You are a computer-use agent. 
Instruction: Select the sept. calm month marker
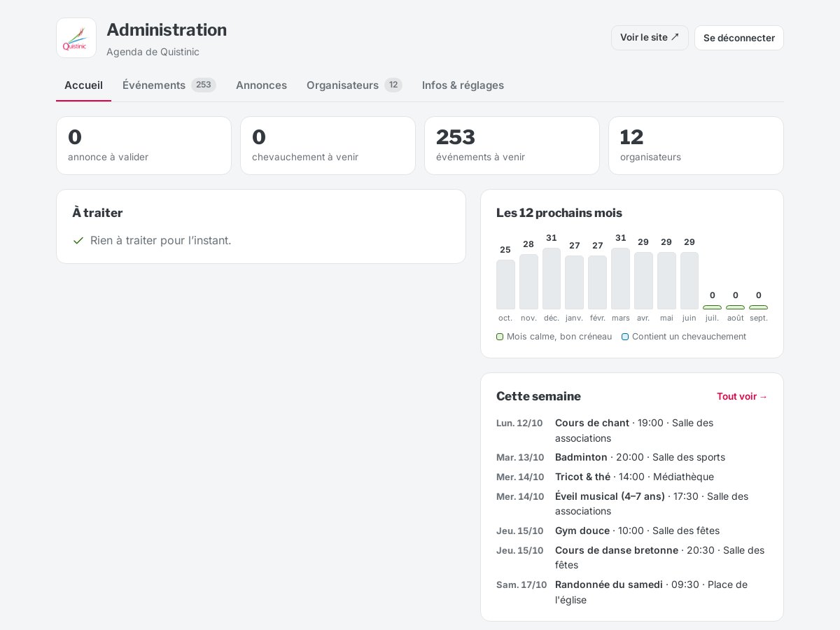point(758,307)
